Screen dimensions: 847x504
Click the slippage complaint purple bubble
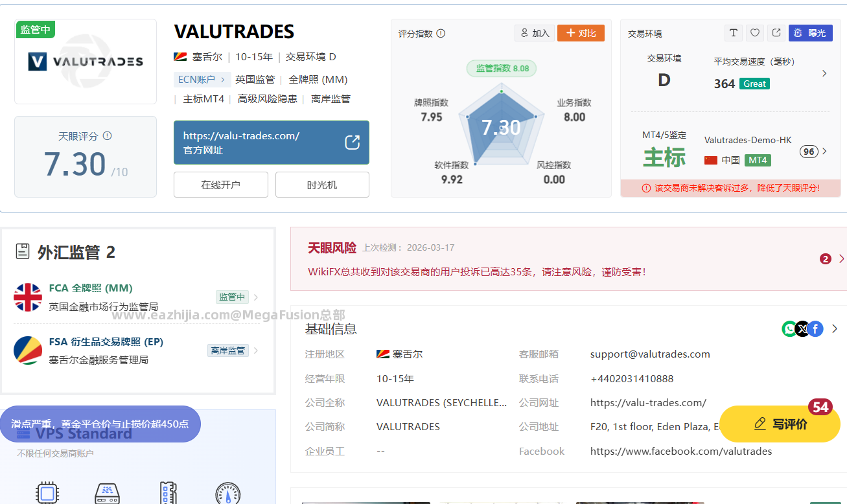point(100,424)
